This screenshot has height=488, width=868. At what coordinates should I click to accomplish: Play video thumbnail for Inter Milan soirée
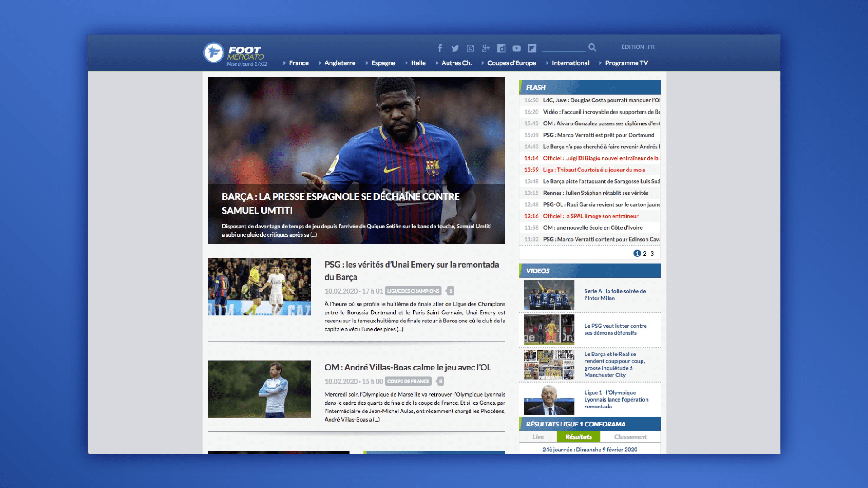tap(549, 295)
